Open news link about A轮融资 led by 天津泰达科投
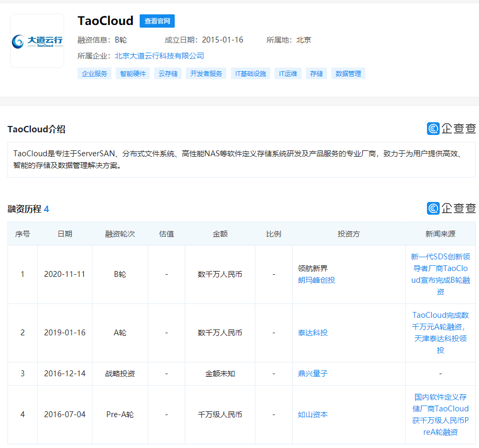Viewport: 479px width, 448px height. pos(441,333)
